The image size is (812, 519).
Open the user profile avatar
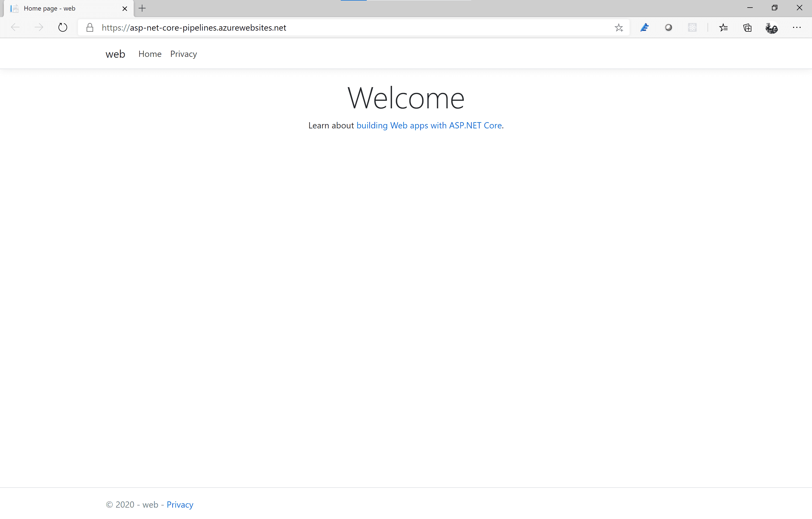771,27
